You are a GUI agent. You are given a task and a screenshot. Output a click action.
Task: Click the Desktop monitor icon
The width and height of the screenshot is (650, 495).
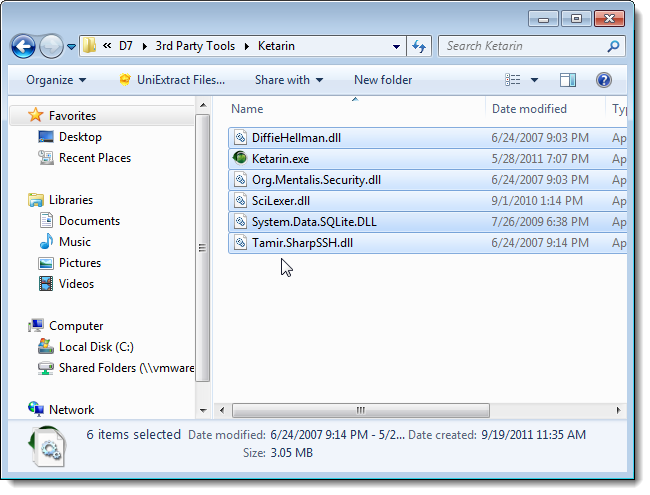(x=46, y=136)
